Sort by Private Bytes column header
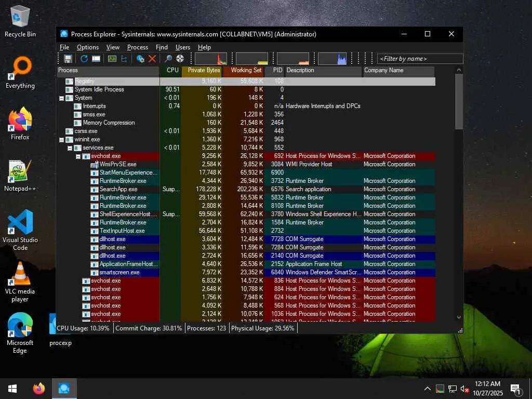The image size is (532, 399). coord(202,70)
